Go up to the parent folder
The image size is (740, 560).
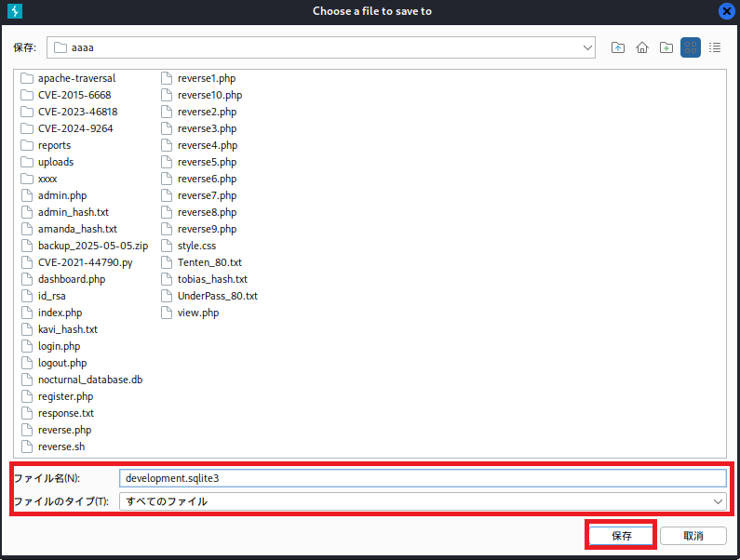click(x=618, y=47)
